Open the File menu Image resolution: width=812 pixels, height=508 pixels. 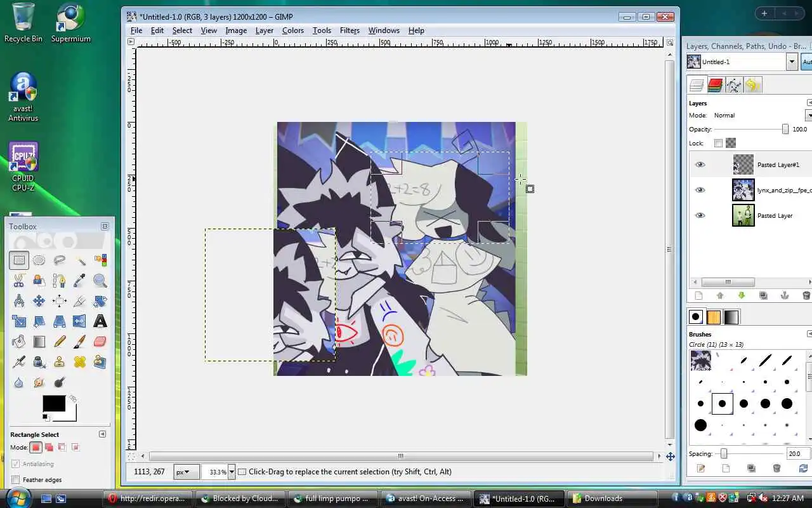tap(136, 30)
